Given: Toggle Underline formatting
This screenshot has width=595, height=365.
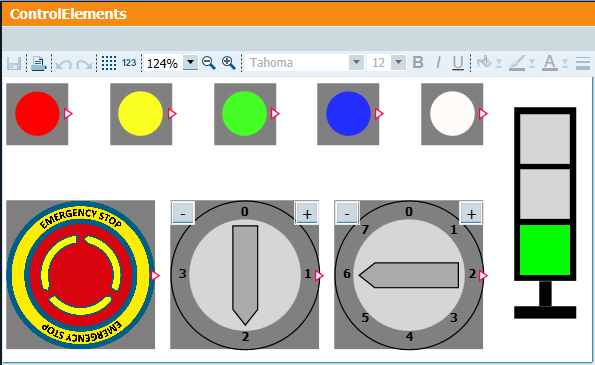Looking at the screenshot, I should [x=458, y=63].
